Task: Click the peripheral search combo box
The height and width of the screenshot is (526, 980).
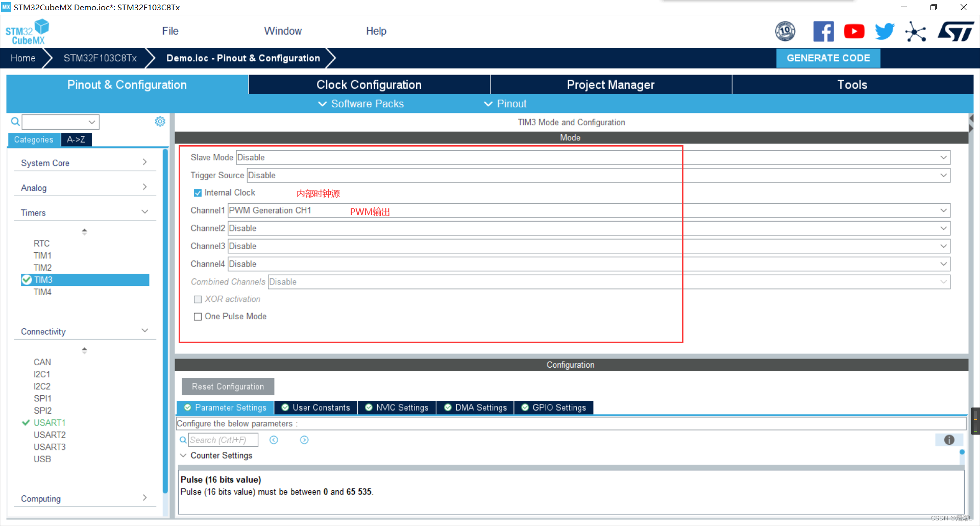Action: pyautogui.click(x=60, y=122)
